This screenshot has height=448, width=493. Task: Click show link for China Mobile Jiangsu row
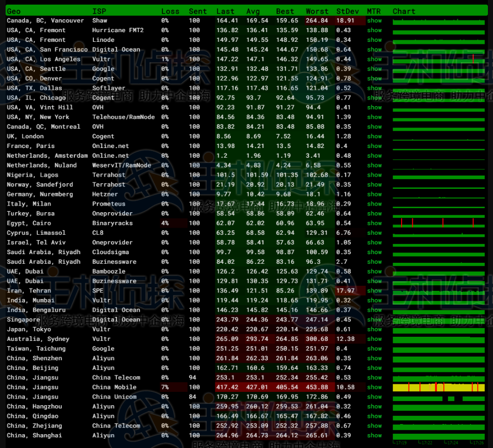pos(374,387)
